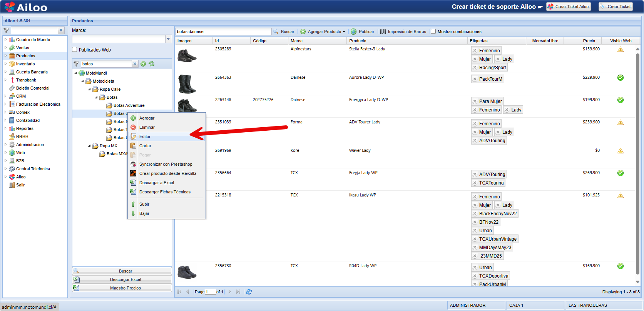Select Descargar Fichas Técnicas menu entry

[167, 192]
